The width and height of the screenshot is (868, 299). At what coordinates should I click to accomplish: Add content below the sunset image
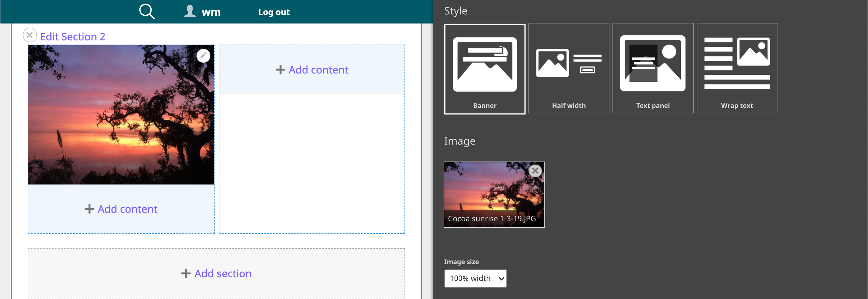click(x=128, y=209)
